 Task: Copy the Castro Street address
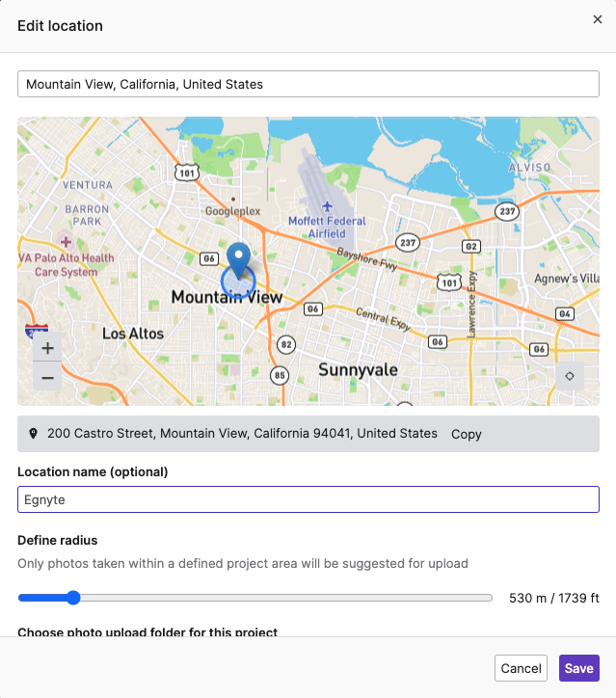466,434
